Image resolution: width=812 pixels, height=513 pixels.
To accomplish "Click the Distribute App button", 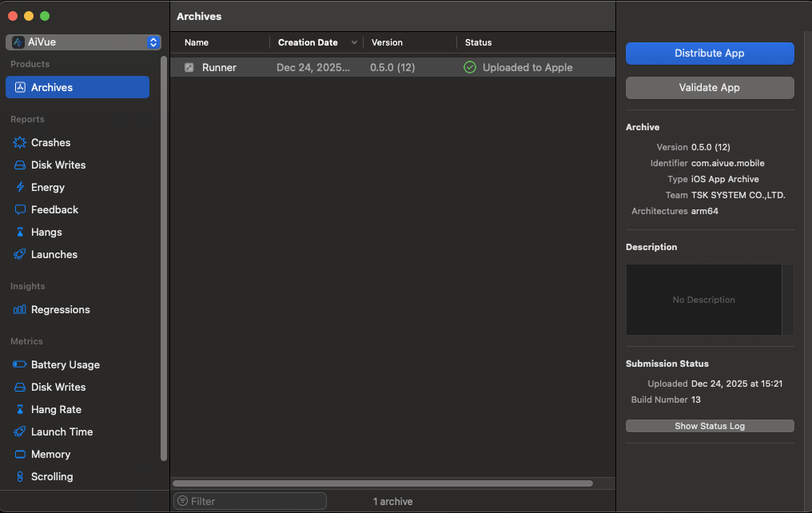I will point(710,54).
